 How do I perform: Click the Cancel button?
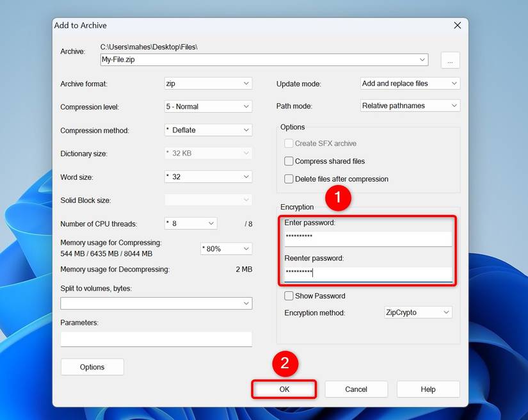(356, 389)
